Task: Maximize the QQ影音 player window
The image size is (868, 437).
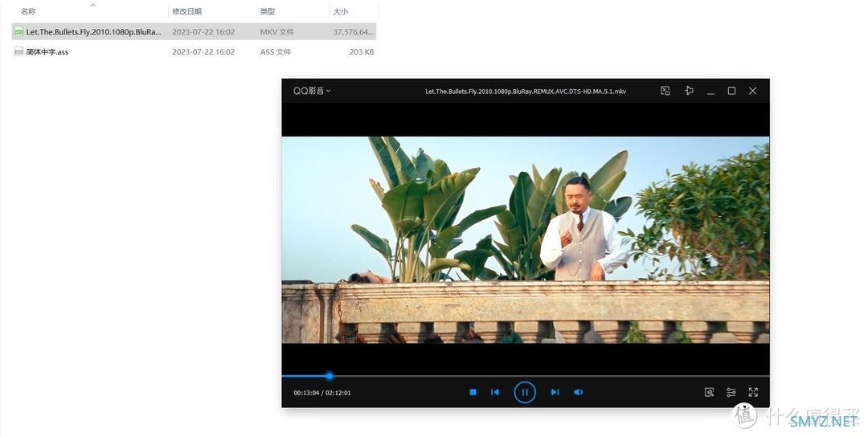Action: [731, 91]
